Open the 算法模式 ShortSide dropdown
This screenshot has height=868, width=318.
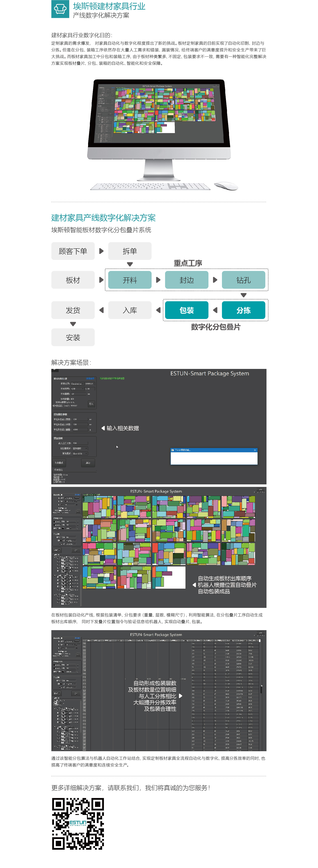[x=80, y=454]
